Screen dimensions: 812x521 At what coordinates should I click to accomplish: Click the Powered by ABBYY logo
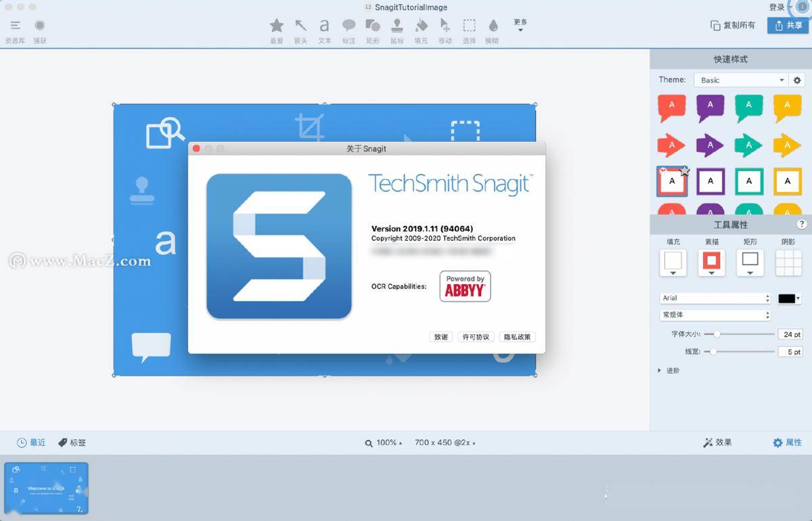[x=465, y=286]
